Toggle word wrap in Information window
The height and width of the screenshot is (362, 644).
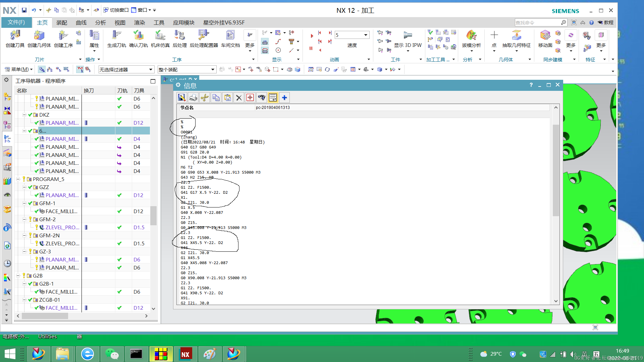[x=273, y=98]
